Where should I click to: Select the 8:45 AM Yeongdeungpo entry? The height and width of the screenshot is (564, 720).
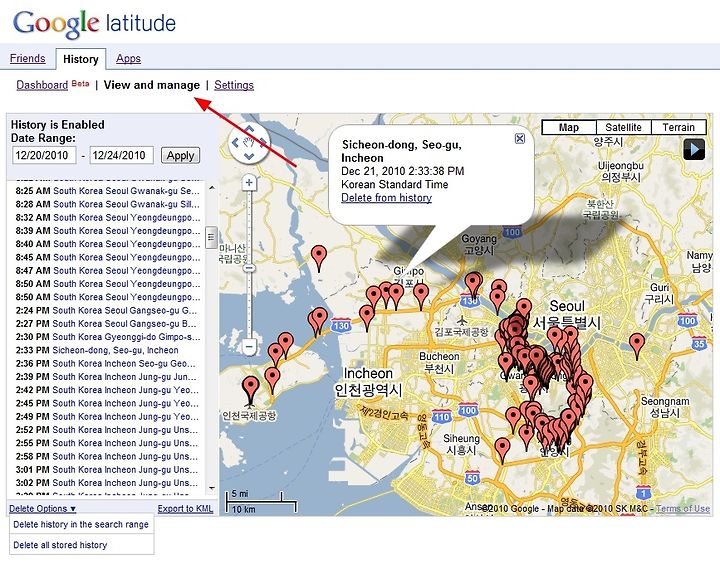point(107,257)
